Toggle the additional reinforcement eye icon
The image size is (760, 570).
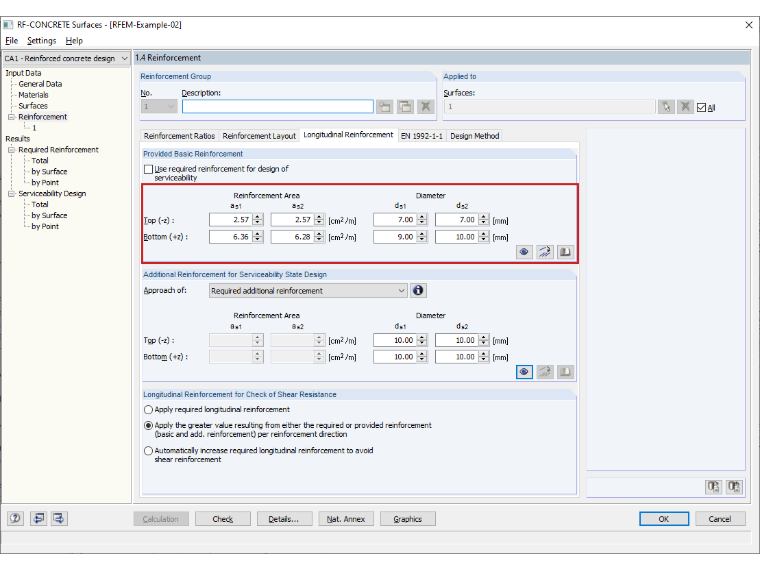pyautogui.click(x=524, y=372)
